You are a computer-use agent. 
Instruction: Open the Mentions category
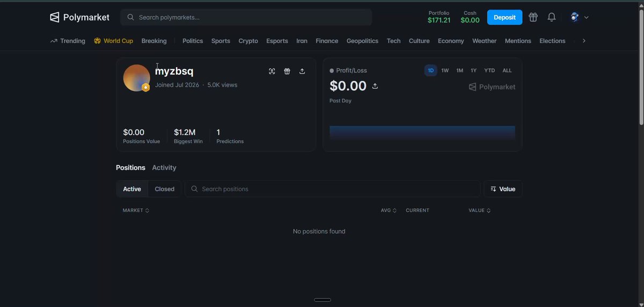coord(518,41)
